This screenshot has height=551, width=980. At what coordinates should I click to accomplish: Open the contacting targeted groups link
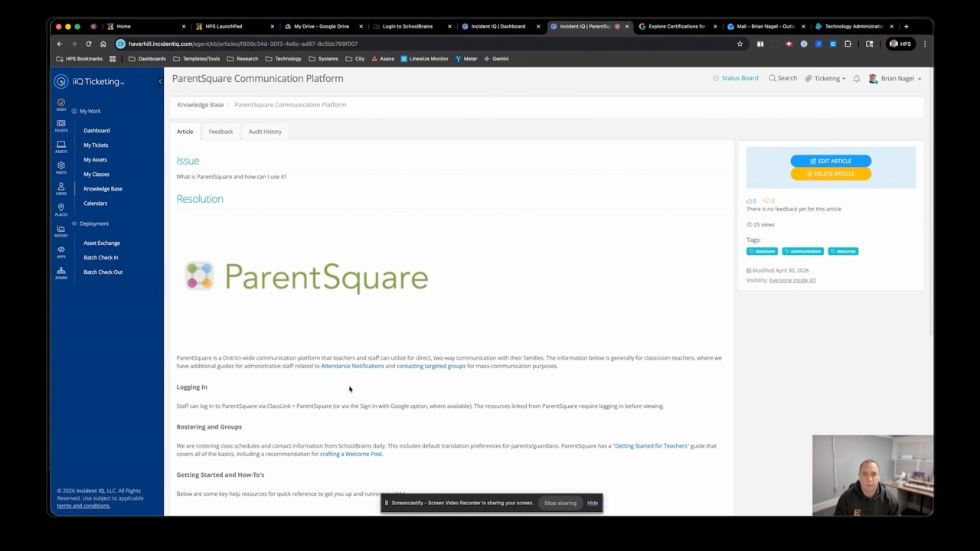tap(431, 366)
